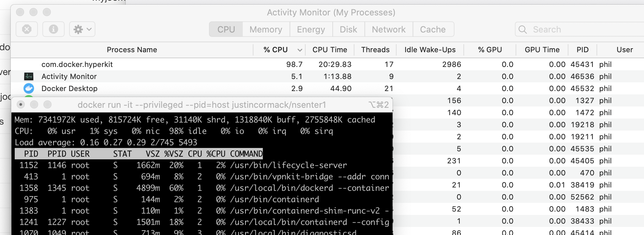Screen dimensions: 644x235
Task: Click the /usr/bin/containerd line in terminal
Action: pyautogui.click(x=202, y=199)
